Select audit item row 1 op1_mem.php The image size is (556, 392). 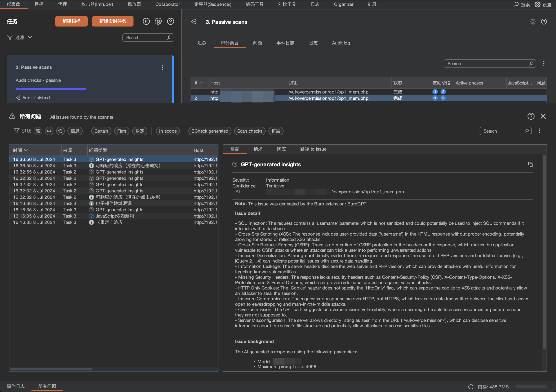pos(369,92)
